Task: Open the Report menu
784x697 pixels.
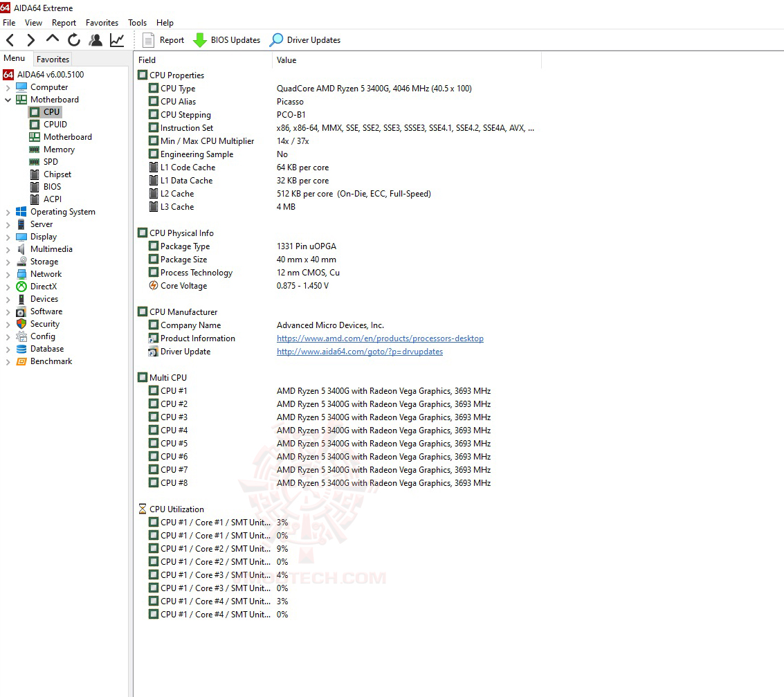Action: [64, 23]
